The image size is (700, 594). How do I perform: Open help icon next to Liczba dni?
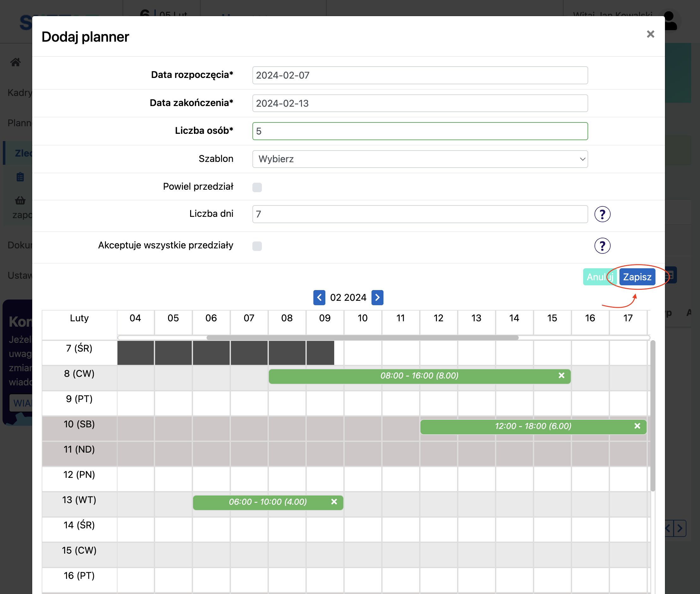pos(602,214)
